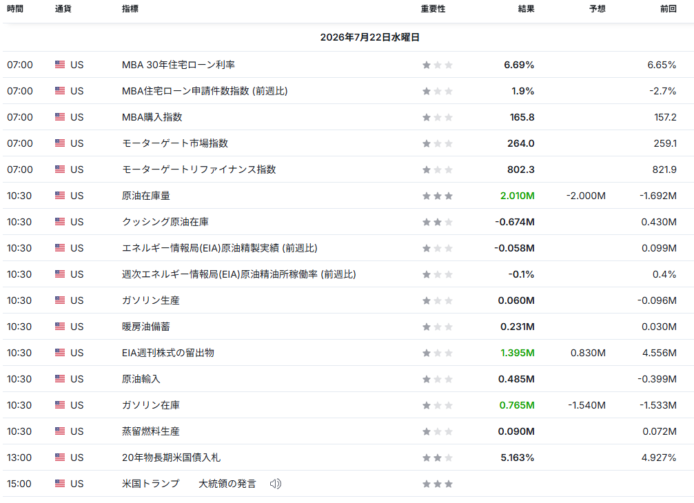694x503 pixels.
Task: Click the US flag in 原油在庫量 row
Action: coord(60,196)
